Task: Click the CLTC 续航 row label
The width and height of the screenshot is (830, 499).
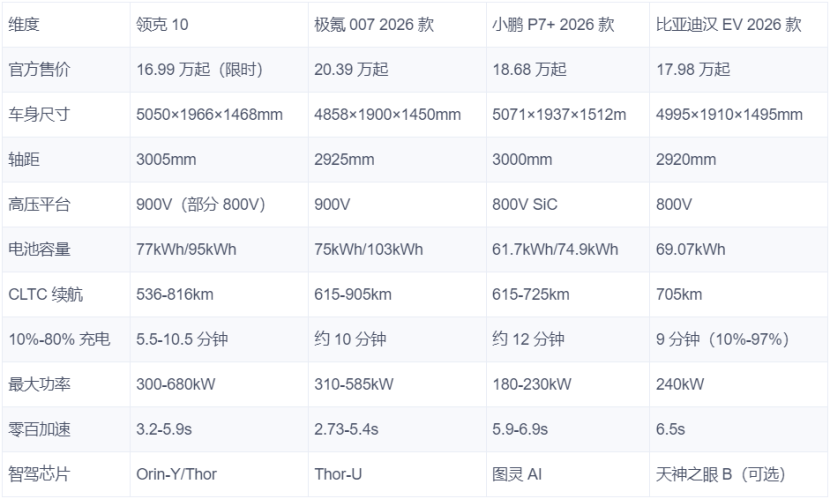Action: (x=66, y=294)
